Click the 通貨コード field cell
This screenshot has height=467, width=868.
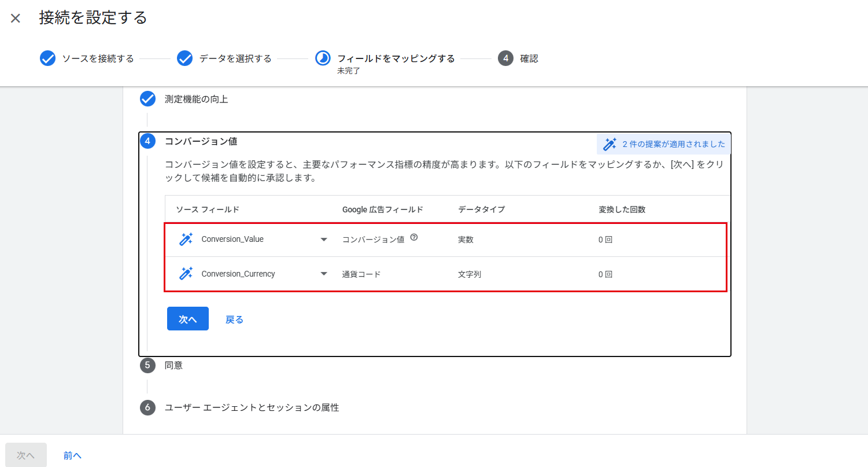click(x=361, y=274)
